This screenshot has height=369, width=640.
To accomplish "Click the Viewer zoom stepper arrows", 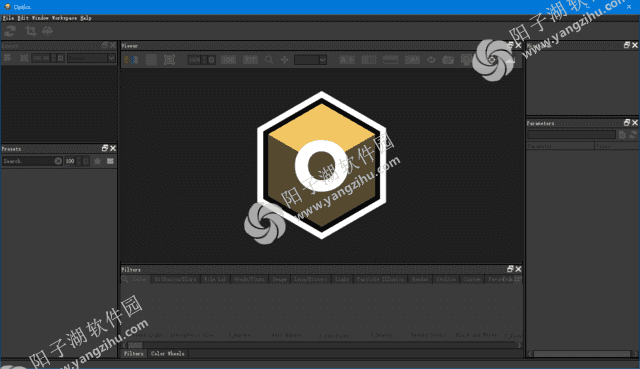I will [x=204, y=60].
